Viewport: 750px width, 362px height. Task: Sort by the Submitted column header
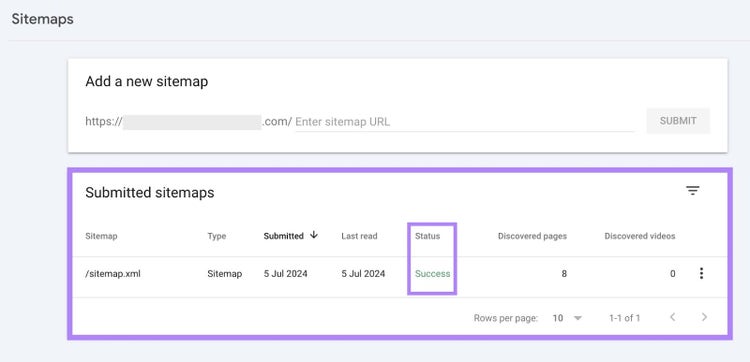(284, 236)
